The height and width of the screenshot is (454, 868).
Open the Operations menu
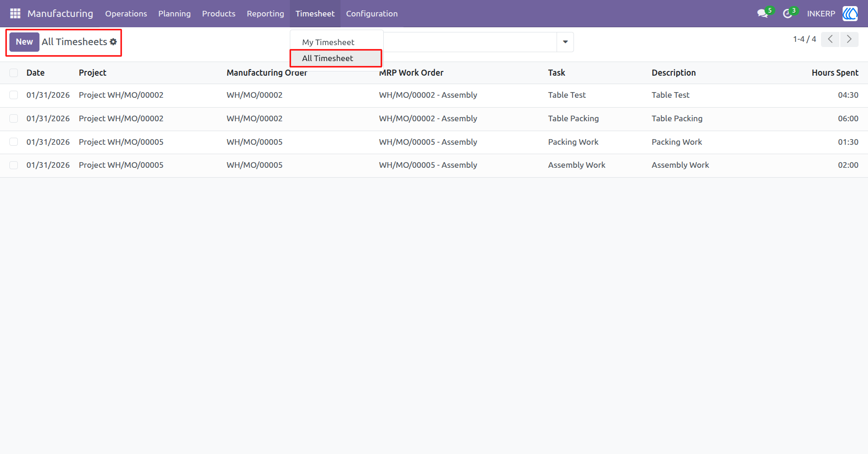coord(126,14)
